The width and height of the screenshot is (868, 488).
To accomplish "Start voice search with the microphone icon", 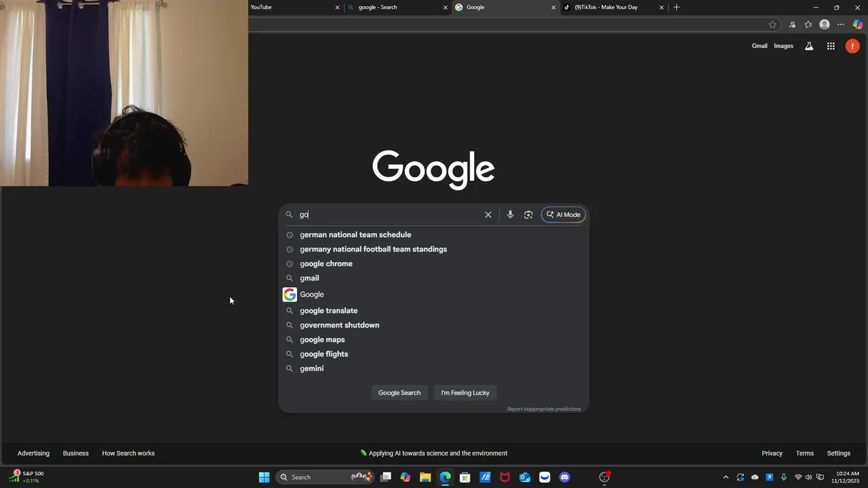I will click(x=510, y=215).
